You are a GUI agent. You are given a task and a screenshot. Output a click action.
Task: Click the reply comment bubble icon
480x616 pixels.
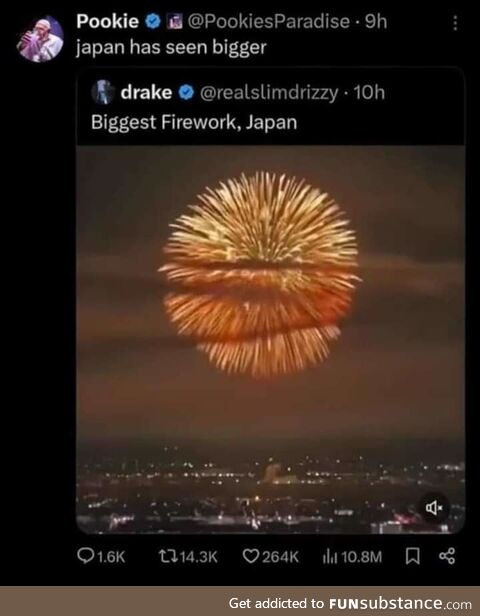[84, 556]
